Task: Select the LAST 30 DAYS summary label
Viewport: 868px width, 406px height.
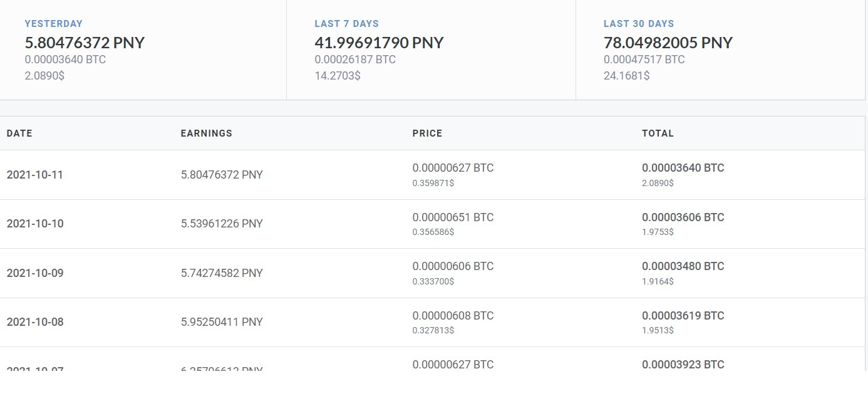Action: tap(639, 24)
